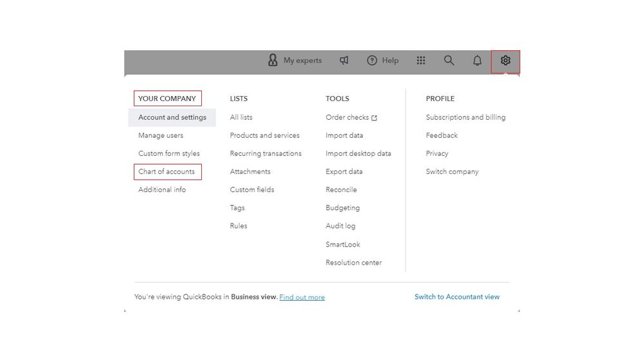Choose Switch company
This screenshot has height=362, width=644.
(452, 171)
